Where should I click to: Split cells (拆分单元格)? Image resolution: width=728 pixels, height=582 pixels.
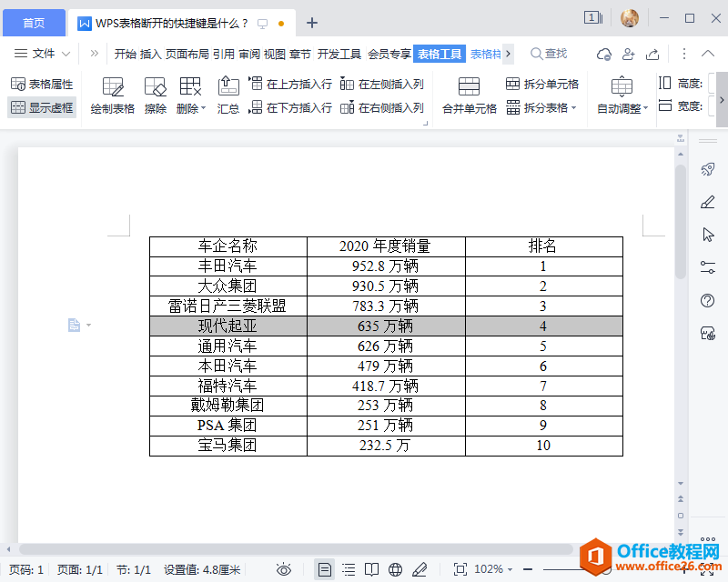click(541, 84)
